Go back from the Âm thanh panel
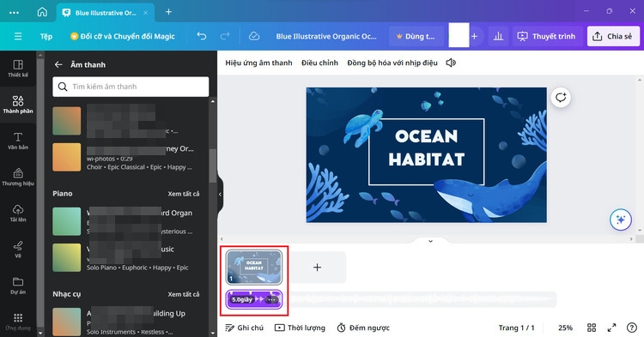This screenshot has height=337, width=644. pos(58,64)
